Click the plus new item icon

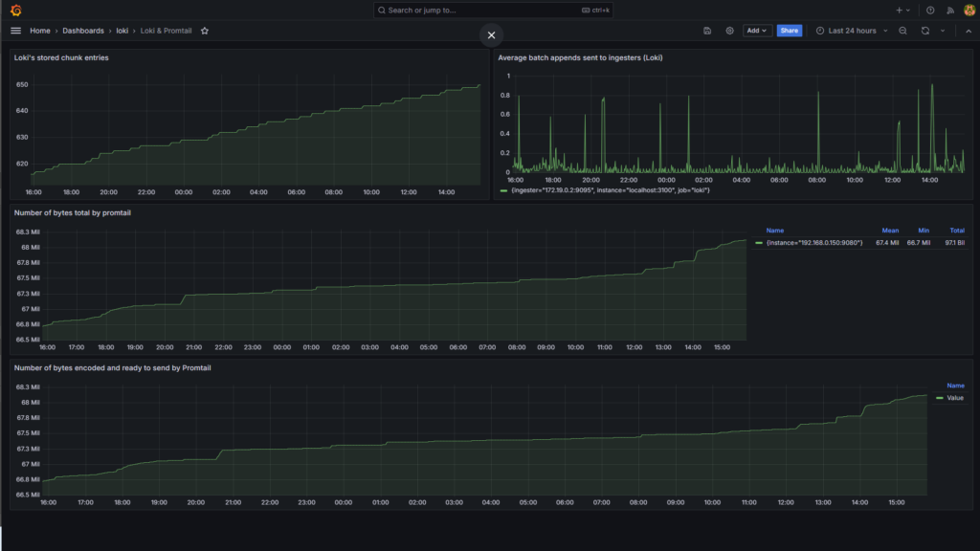[902, 10]
